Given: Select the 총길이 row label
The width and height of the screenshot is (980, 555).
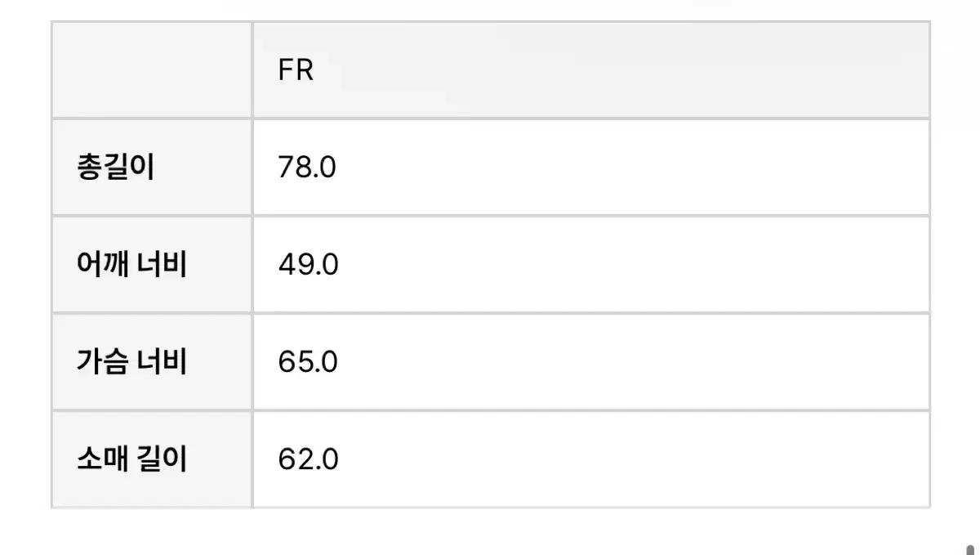Looking at the screenshot, I should tap(115, 168).
